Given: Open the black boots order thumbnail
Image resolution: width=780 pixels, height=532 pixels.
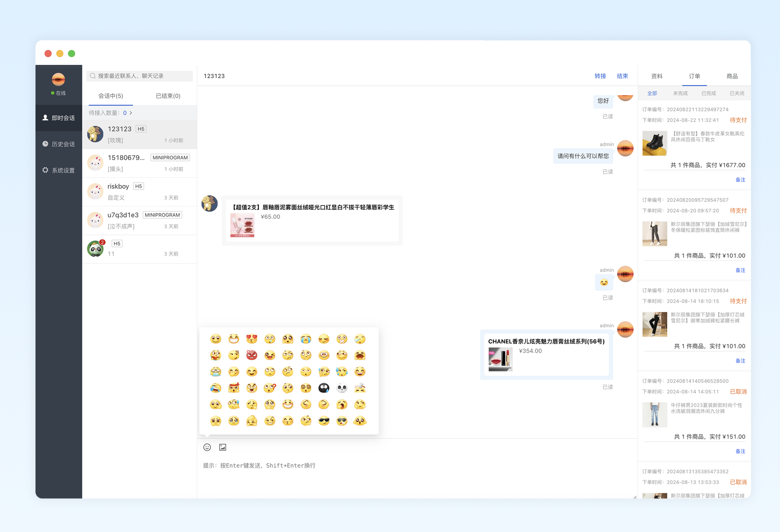Looking at the screenshot, I should coord(654,143).
